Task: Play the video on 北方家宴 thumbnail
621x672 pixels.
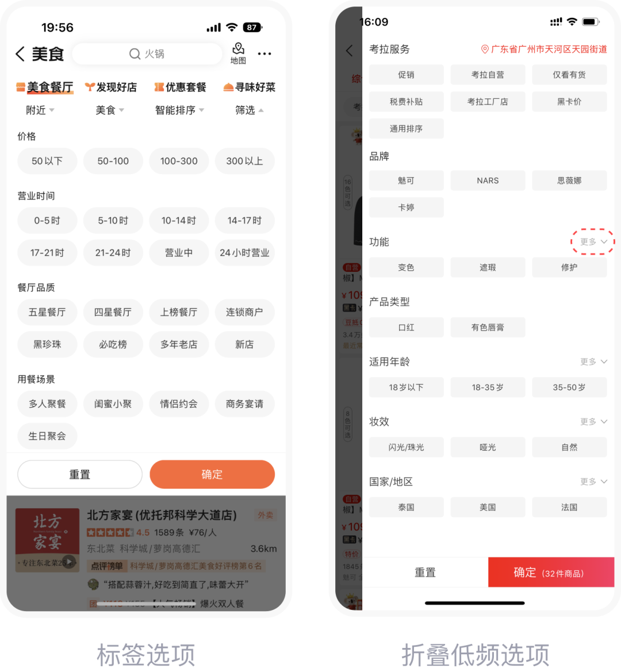Action: pyautogui.click(x=70, y=562)
